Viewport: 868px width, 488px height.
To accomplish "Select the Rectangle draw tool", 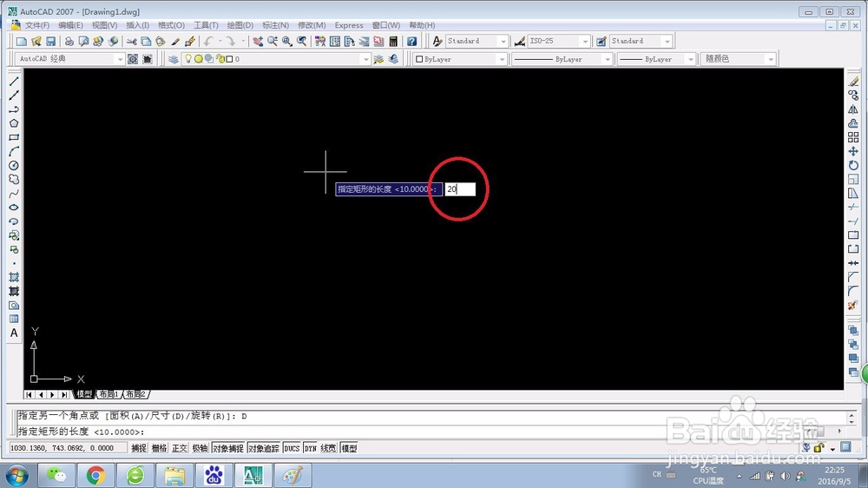I will click(x=14, y=137).
